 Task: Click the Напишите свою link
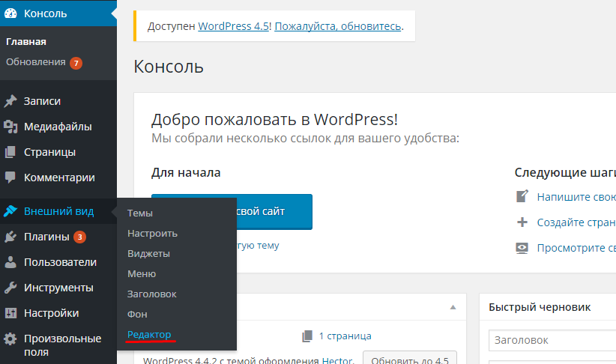576,197
